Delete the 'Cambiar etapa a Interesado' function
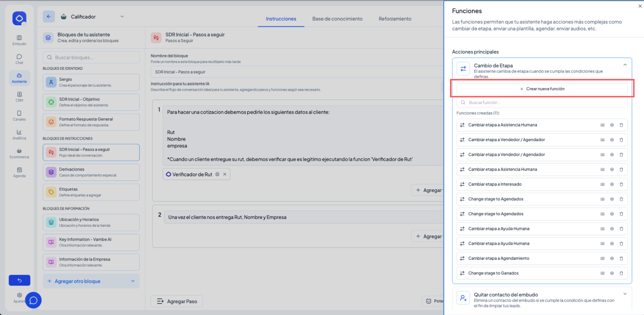644x315 pixels. (621, 184)
